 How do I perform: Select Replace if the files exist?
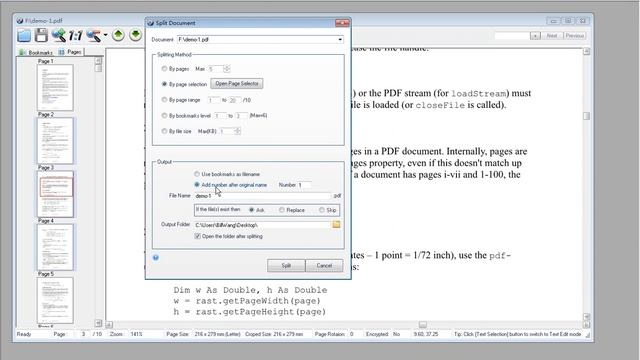click(x=282, y=210)
